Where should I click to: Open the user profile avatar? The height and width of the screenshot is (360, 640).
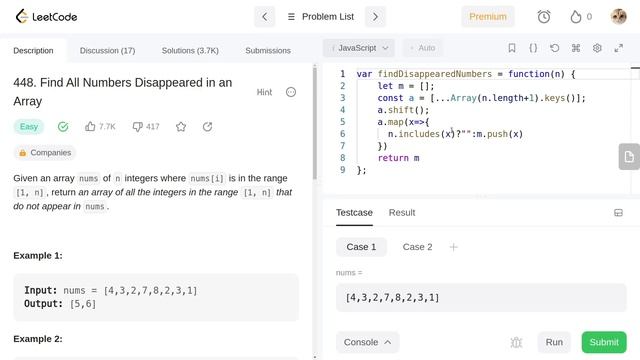click(x=618, y=17)
